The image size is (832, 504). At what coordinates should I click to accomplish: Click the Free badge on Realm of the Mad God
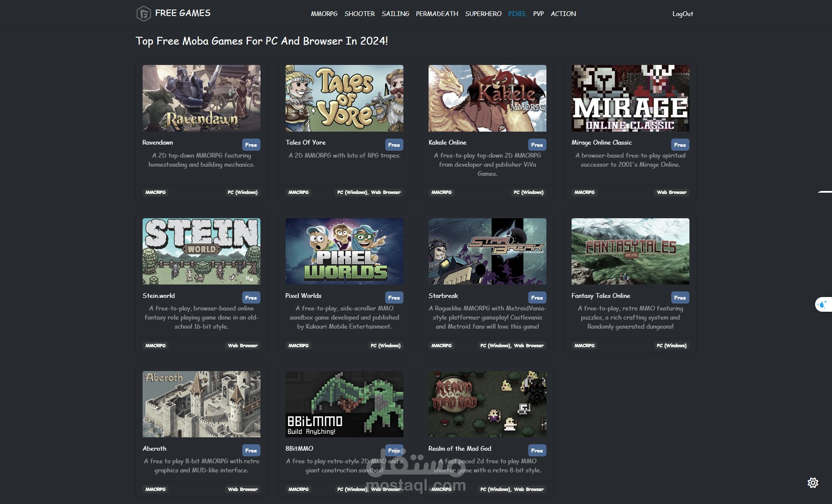tap(537, 450)
